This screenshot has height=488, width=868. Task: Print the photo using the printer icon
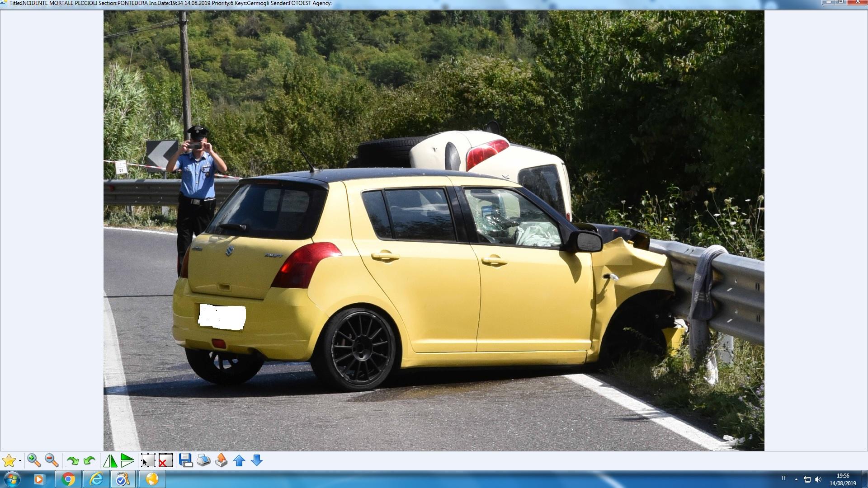point(203,460)
